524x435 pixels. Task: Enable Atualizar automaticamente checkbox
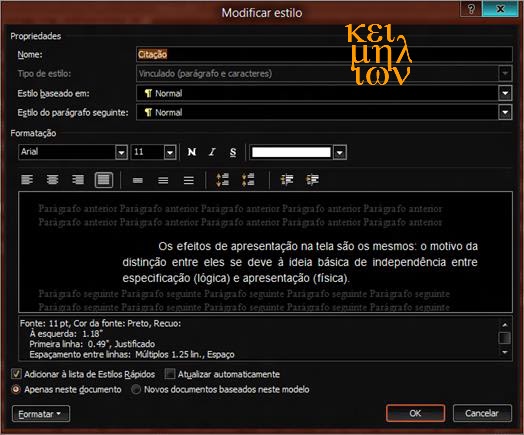(170, 374)
